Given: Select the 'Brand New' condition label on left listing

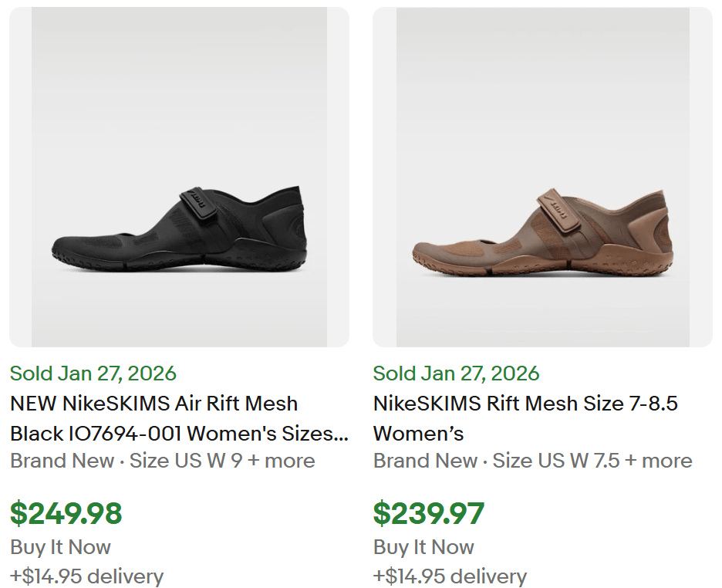Looking at the screenshot, I should click(x=60, y=461).
